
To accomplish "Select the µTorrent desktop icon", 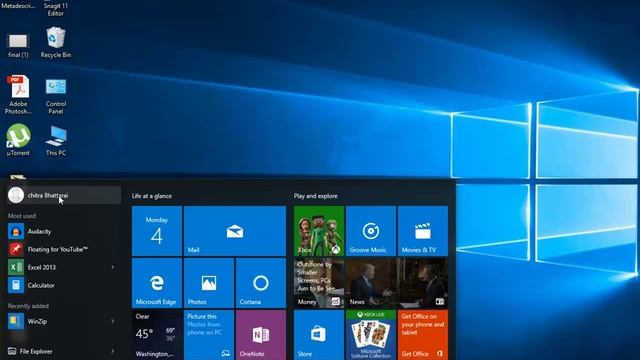I will point(18,140).
